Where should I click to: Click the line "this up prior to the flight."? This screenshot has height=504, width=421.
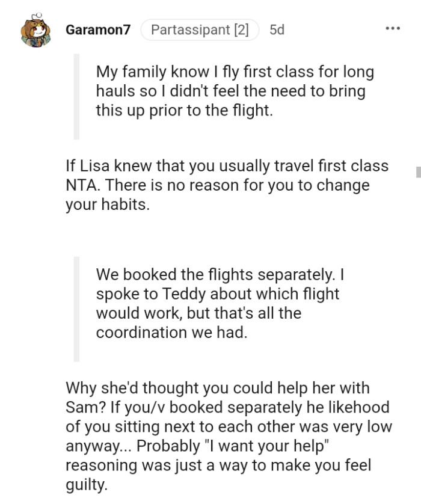(x=184, y=111)
